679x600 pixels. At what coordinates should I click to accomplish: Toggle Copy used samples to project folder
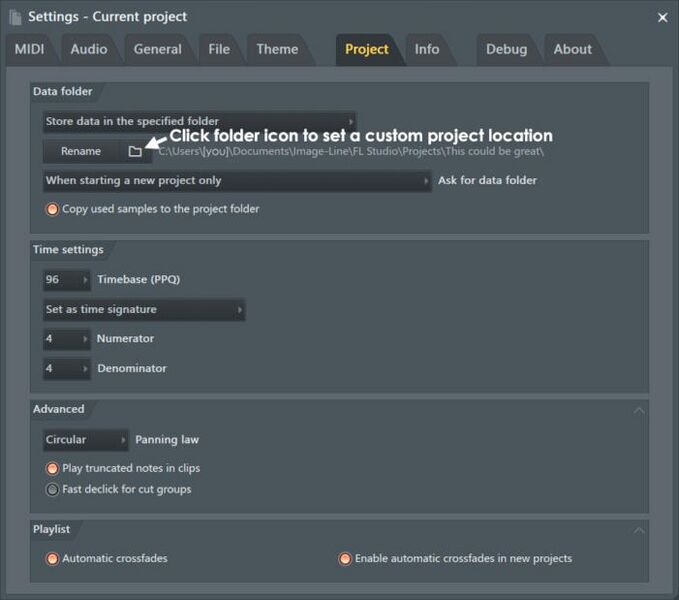(x=53, y=209)
